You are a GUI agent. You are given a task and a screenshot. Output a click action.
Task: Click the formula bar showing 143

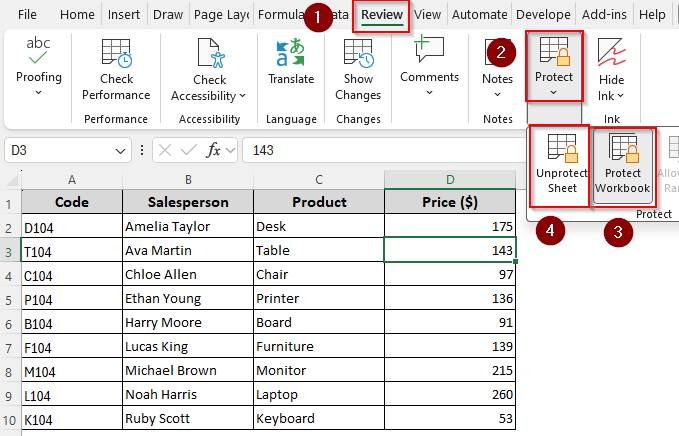pos(385,150)
